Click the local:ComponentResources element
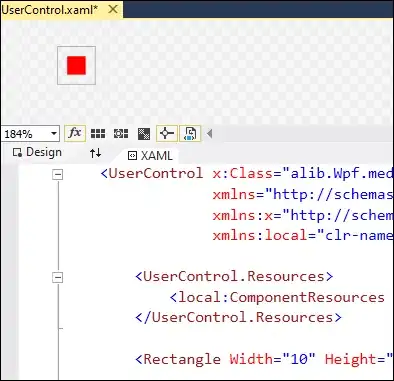 (x=277, y=297)
